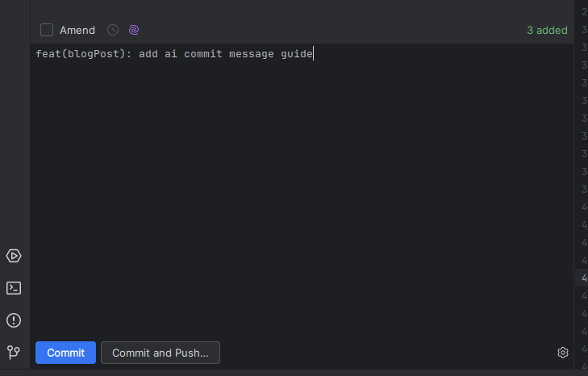This screenshot has width=588, height=376.
Task: Open commit options gear icon
Action: [x=563, y=353]
